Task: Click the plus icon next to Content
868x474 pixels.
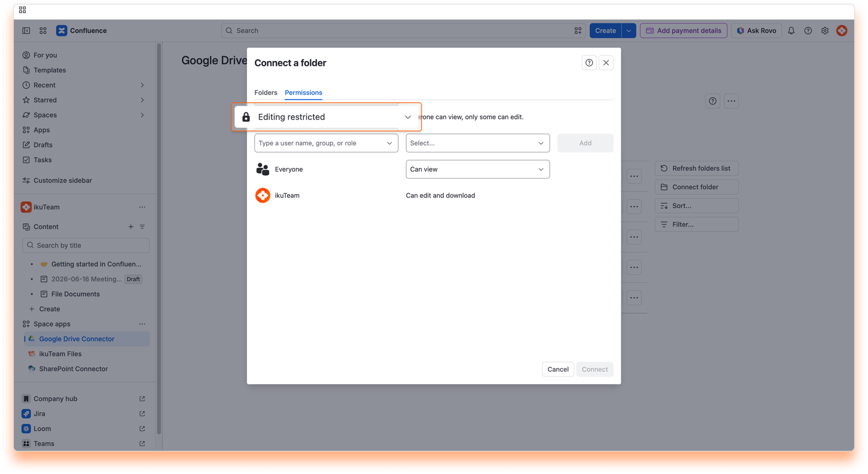Action: (x=131, y=227)
